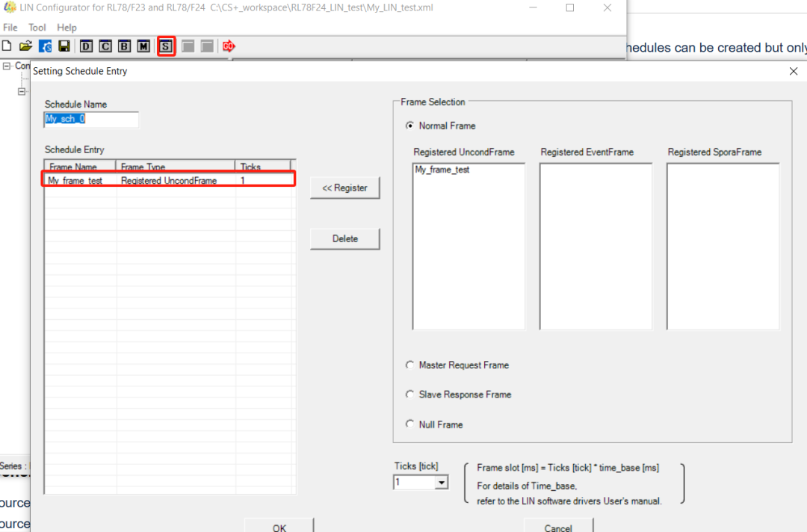Collapse the Config tree root node
This screenshot has height=532, width=807.
coord(7,66)
